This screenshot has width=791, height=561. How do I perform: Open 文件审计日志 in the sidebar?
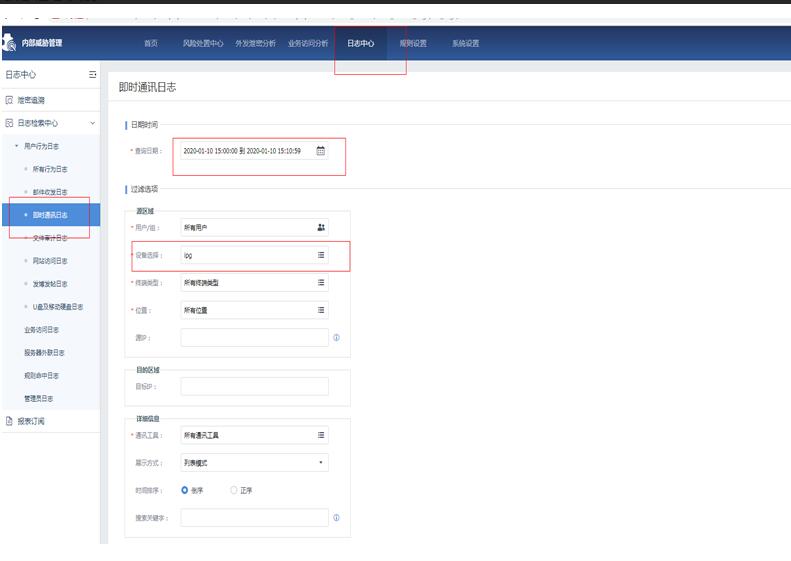click(50, 238)
